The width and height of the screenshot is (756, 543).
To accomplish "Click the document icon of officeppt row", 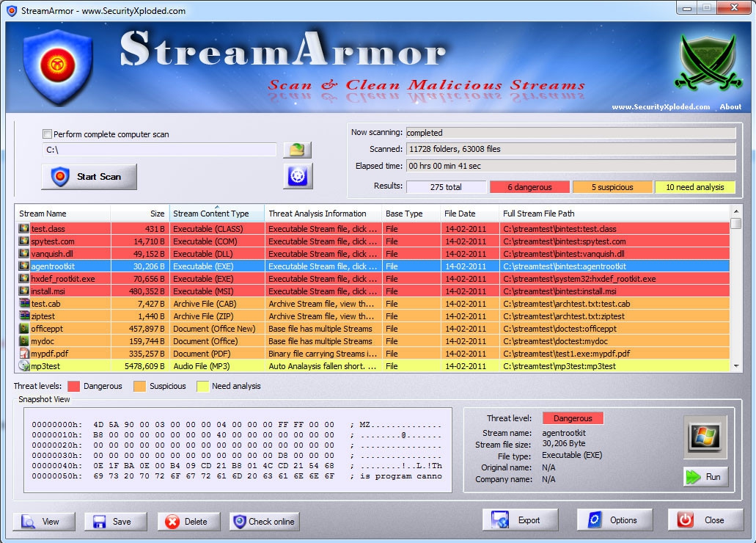I will coord(23,328).
